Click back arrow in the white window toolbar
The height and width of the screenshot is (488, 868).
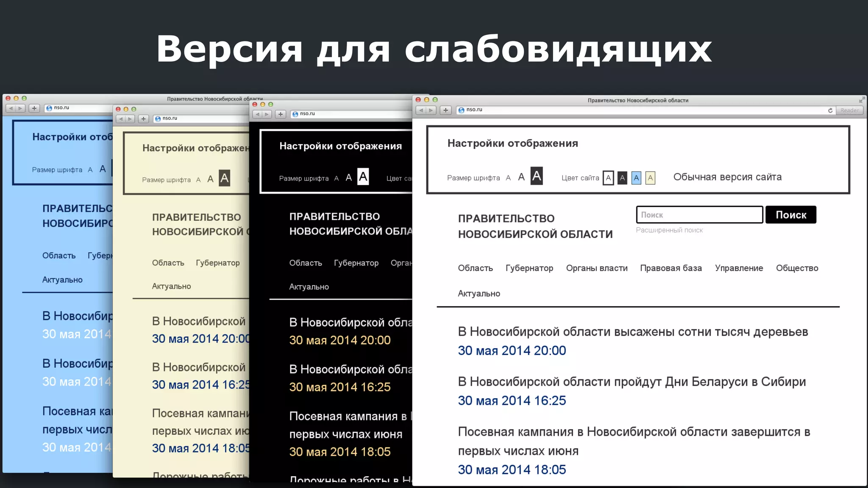coord(421,110)
